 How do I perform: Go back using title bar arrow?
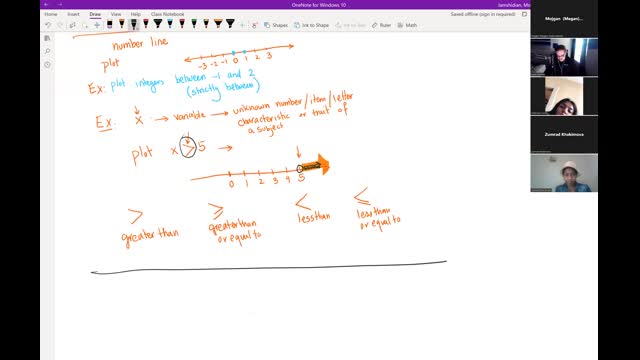pyautogui.click(x=46, y=4)
